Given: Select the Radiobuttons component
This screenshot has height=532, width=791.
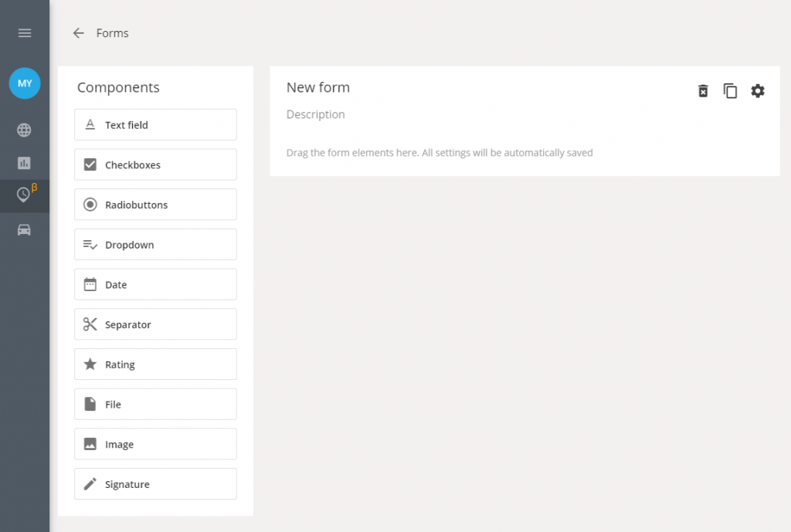Looking at the screenshot, I should 154,204.
